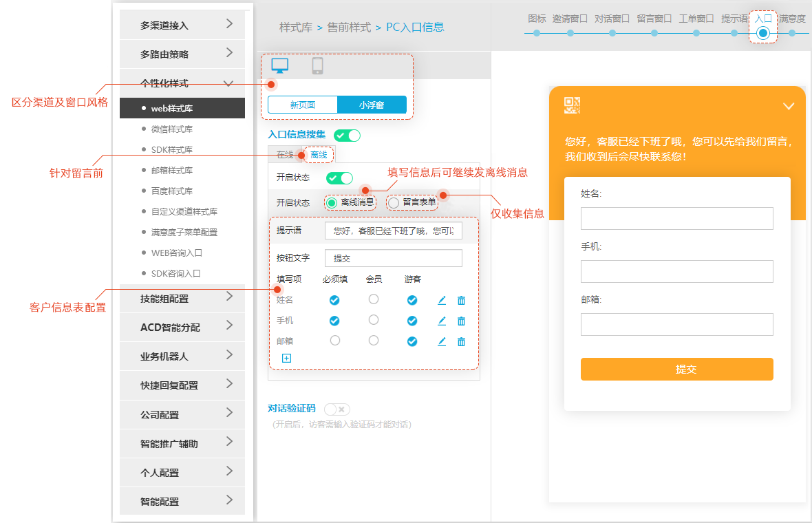The height and width of the screenshot is (523, 812).
Task: Check 必须填 for the 邮箱 row
Action: [334, 341]
